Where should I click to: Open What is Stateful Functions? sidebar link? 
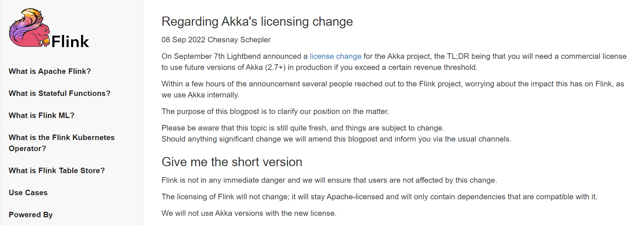(60, 93)
